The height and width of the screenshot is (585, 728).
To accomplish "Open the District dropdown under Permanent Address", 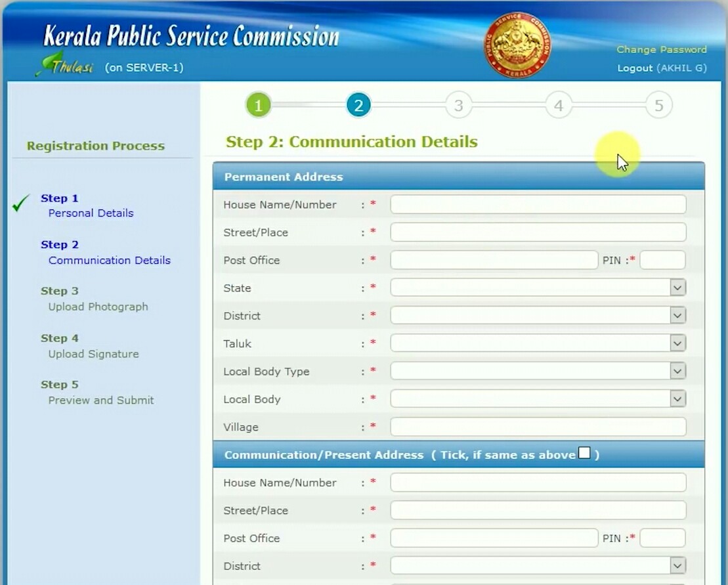I will (677, 315).
